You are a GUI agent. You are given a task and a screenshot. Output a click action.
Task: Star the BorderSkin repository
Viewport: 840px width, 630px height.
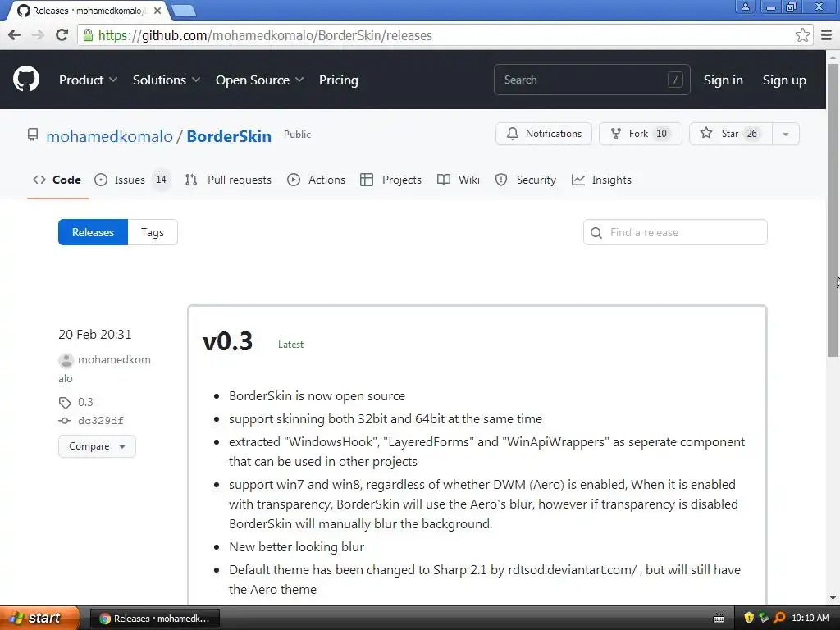pyautogui.click(x=731, y=134)
